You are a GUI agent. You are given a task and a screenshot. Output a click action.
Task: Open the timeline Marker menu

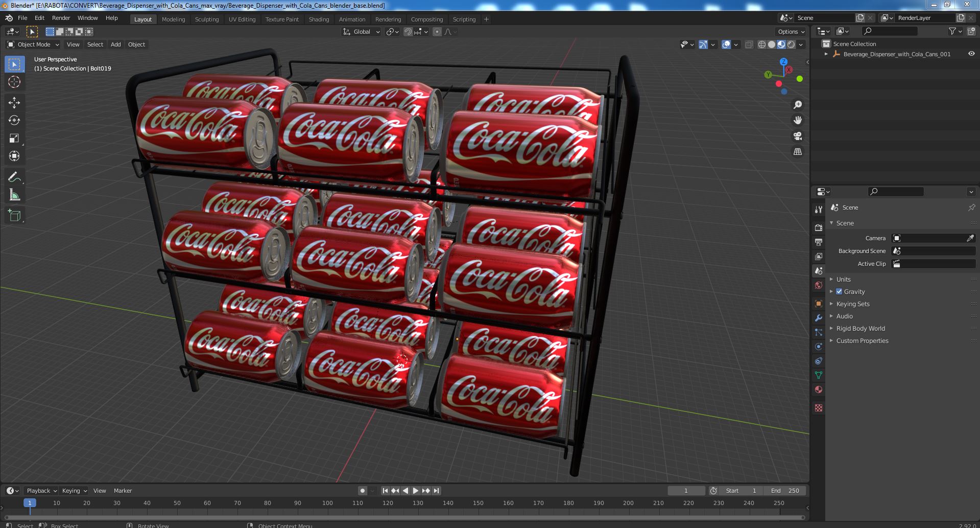(x=123, y=491)
